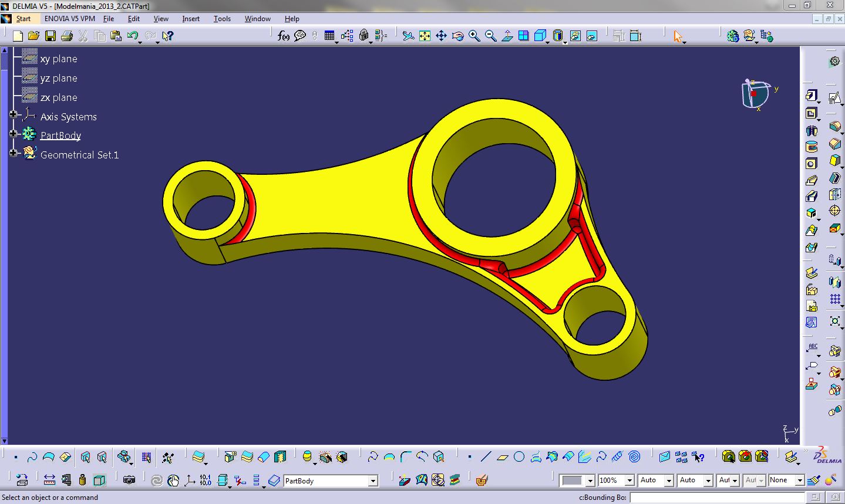Select the Rotate view tool
845x504 pixels.
pos(457,36)
